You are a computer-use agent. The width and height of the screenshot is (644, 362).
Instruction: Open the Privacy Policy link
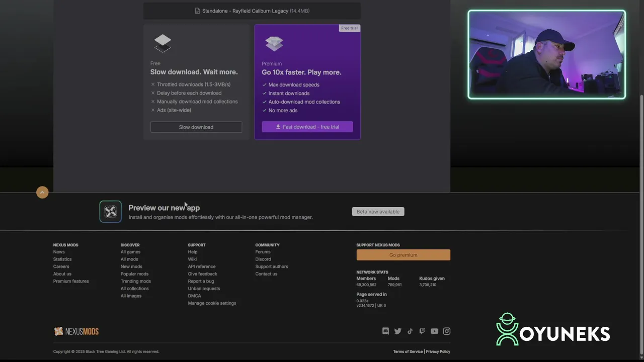point(438,351)
